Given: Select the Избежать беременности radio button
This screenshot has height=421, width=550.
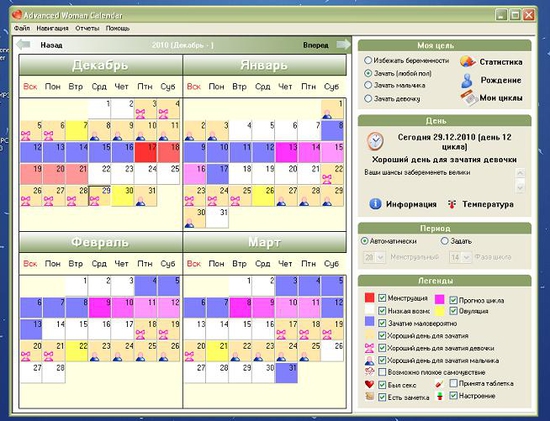Looking at the screenshot, I should tap(368, 60).
